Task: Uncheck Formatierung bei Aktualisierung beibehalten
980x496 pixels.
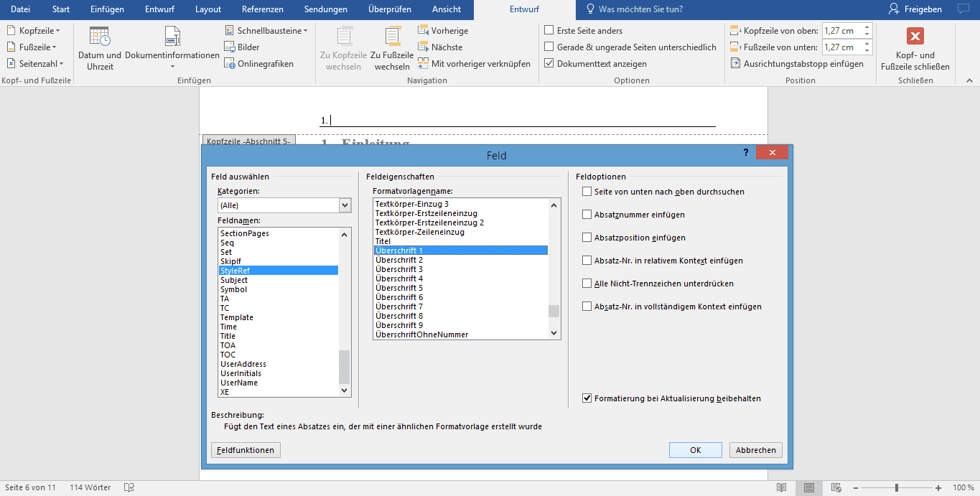Action: [587, 398]
